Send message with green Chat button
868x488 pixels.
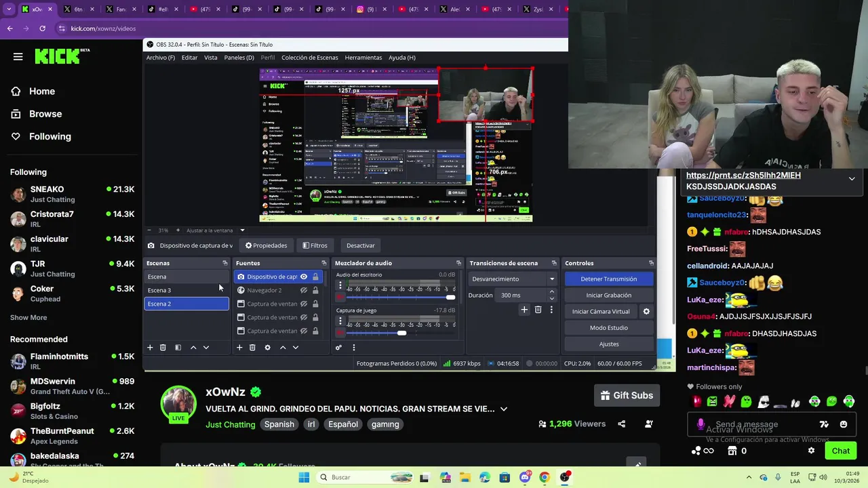coord(841,451)
